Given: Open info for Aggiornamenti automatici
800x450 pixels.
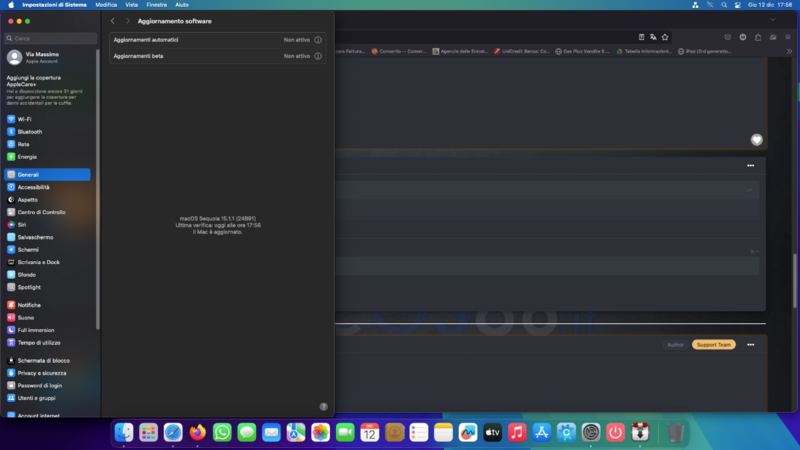Looking at the screenshot, I should coord(318,40).
